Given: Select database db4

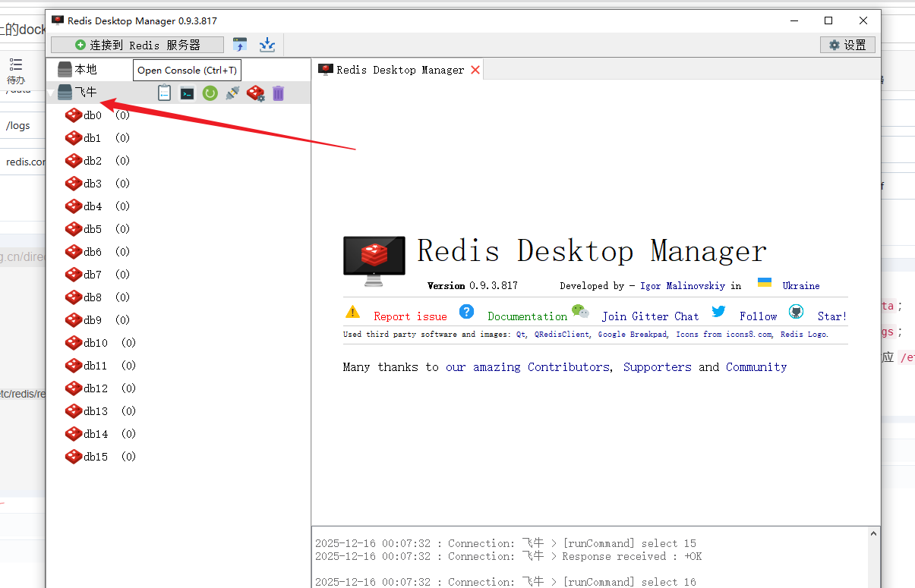Looking at the screenshot, I should point(97,206).
